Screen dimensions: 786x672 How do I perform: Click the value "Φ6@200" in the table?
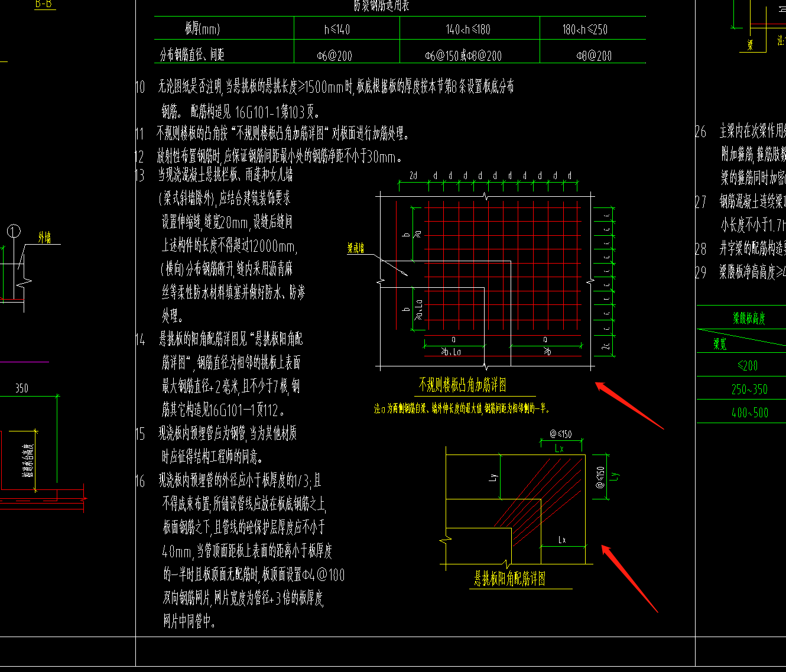(334, 56)
